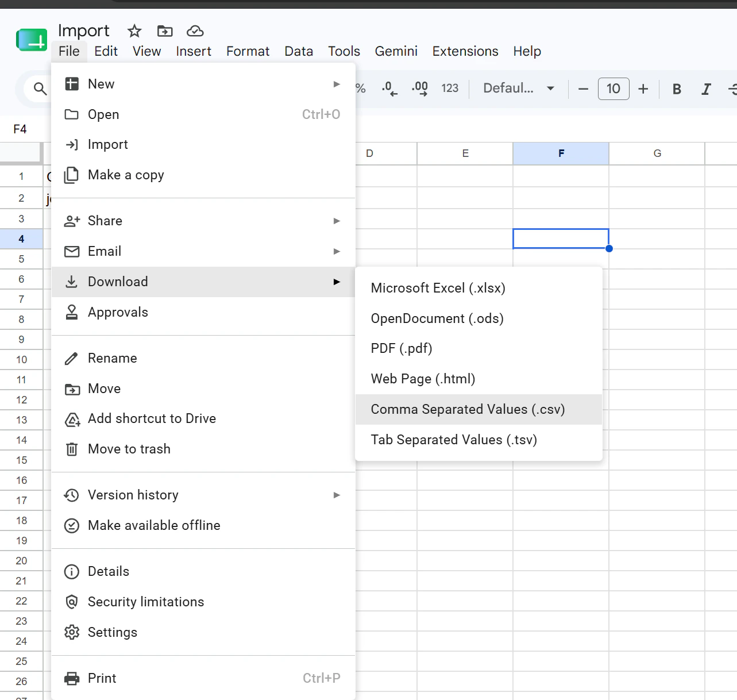Toggle bold formatting

point(677,89)
